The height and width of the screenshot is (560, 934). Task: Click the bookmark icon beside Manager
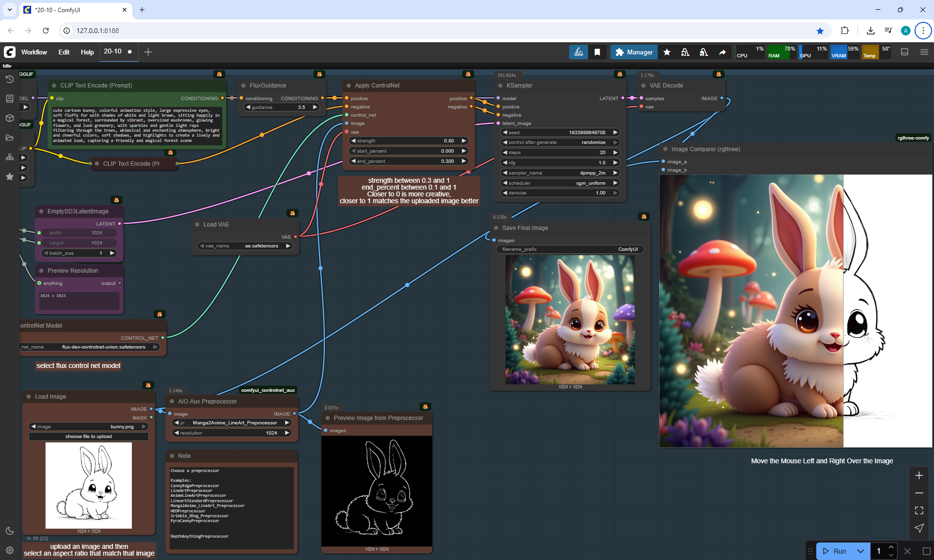coord(597,52)
